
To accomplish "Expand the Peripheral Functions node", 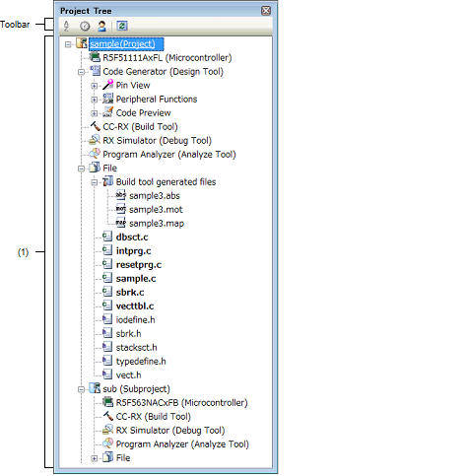I will click(x=95, y=100).
